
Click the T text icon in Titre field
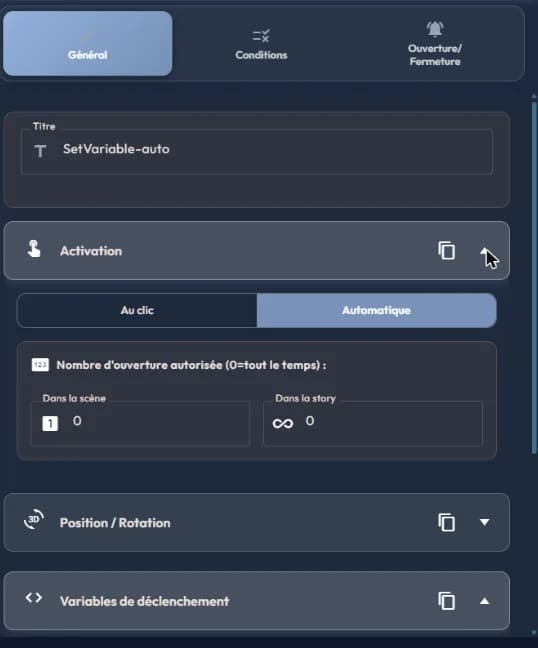click(40, 151)
